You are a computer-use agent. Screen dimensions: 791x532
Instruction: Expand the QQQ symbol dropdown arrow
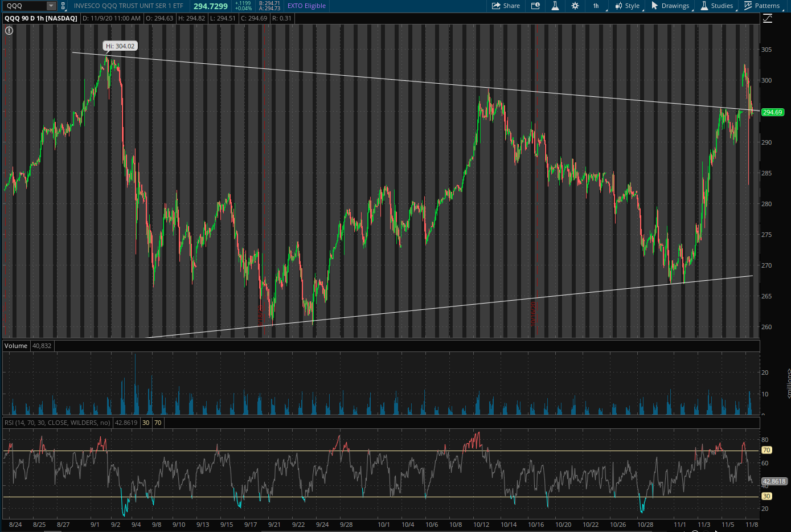(51, 6)
